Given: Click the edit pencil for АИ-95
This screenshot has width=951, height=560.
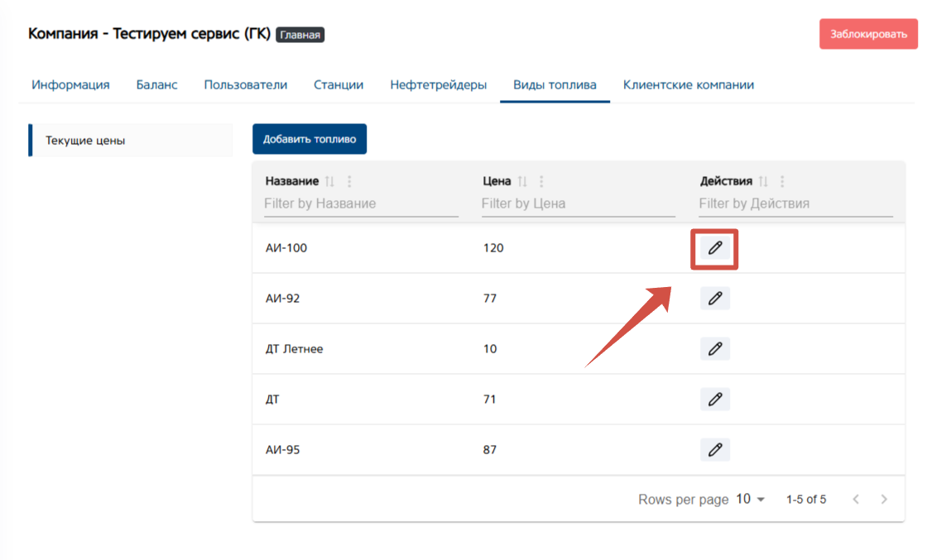Looking at the screenshot, I should [715, 450].
